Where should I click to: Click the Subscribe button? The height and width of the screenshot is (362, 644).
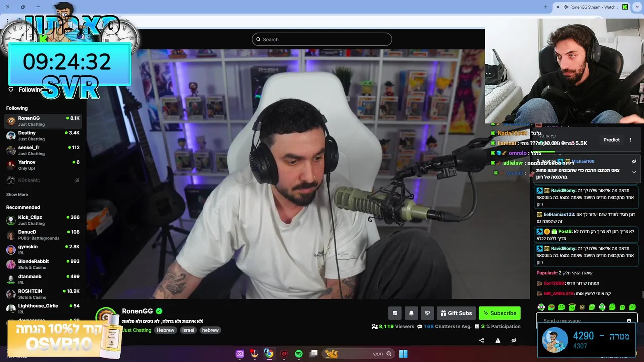[x=500, y=313]
